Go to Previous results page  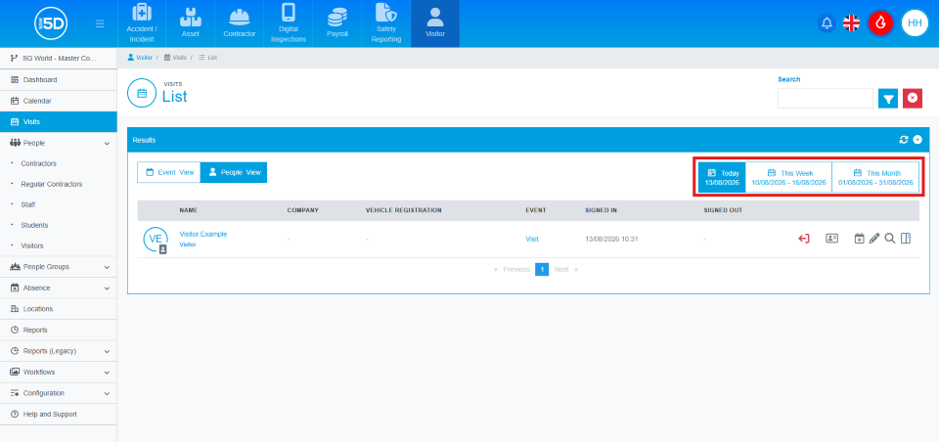[513, 270]
